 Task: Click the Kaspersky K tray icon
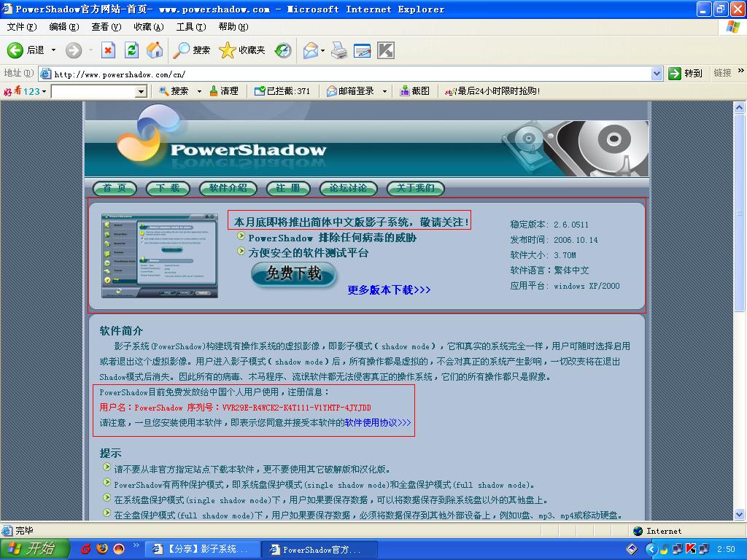coord(692,549)
